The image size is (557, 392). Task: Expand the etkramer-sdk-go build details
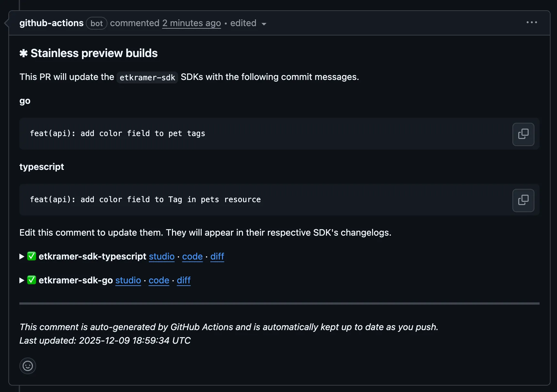[x=21, y=280]
